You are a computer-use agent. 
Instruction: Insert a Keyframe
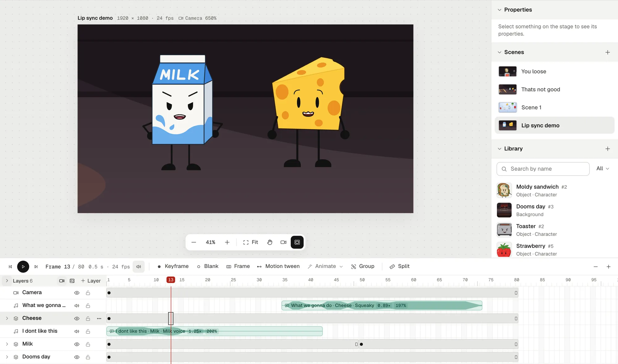pyautogui.click(x=173, y=266)
